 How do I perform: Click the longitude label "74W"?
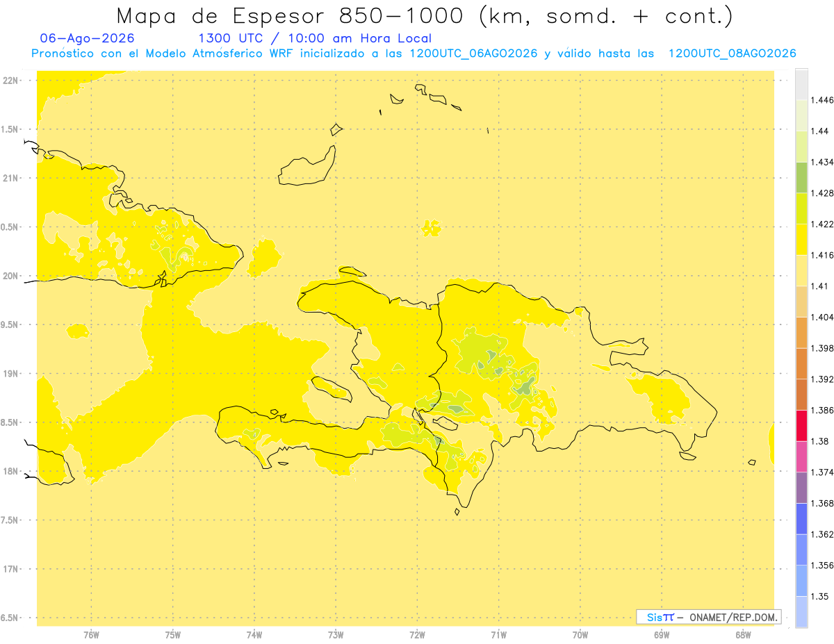pyautogui.click(x=254, y=635)
